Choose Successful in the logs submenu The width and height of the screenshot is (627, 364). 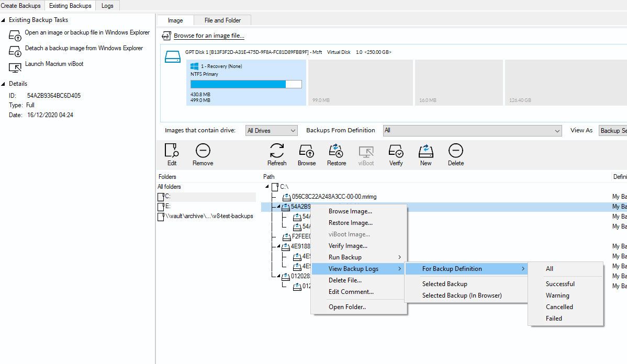(x=565, y=284)
